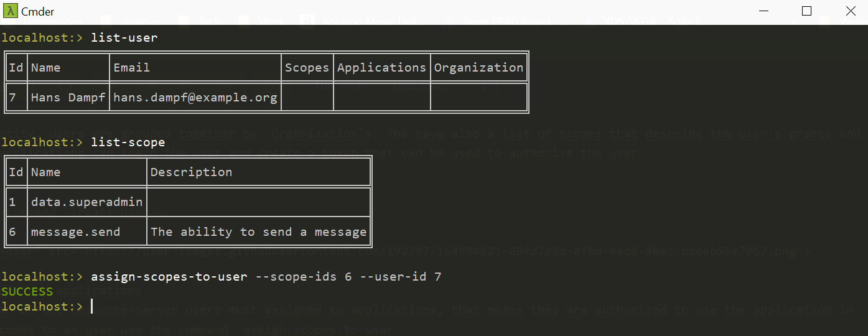The image size is (868, 336).
Task: Click the 'message.send' scope name
Action: 76,232
